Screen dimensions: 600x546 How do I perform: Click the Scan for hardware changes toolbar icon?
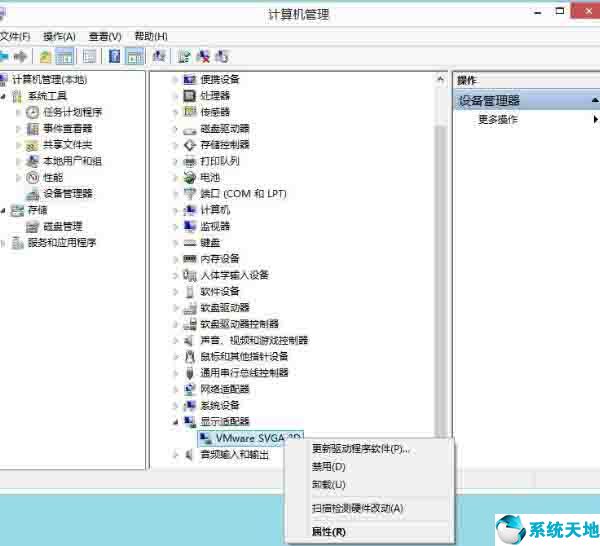[158, 56]
